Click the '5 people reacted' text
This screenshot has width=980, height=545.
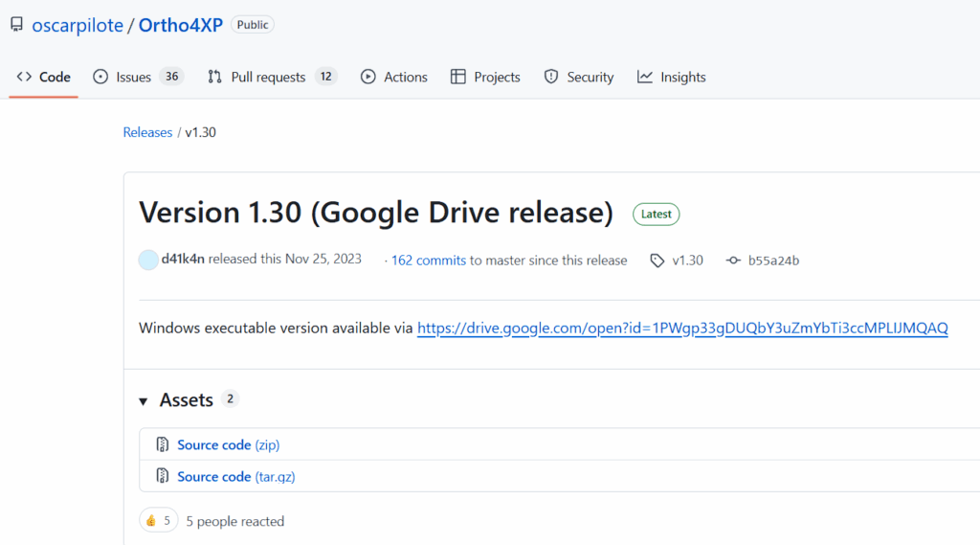(x=235, y=521)
